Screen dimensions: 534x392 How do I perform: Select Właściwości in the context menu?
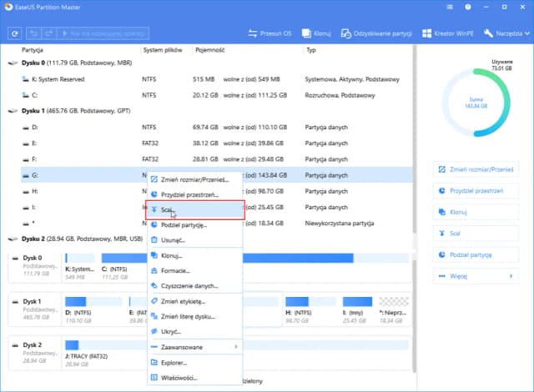coord(178,378)
